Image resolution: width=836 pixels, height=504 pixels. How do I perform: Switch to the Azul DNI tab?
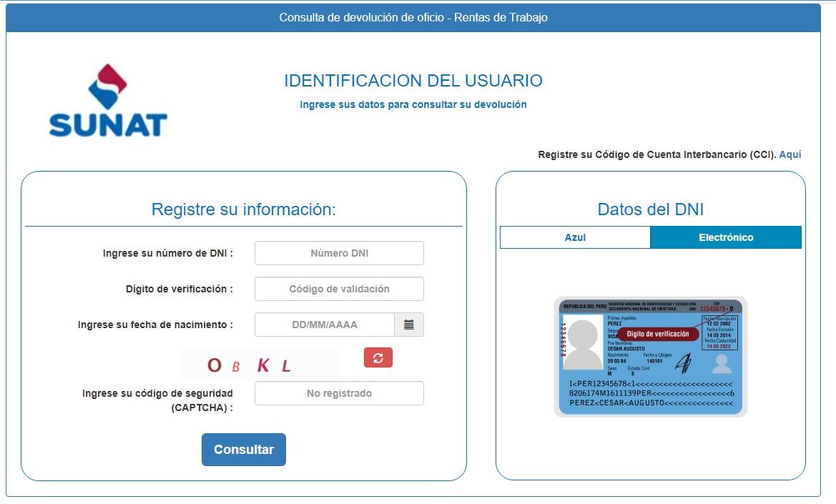point(575,237)
